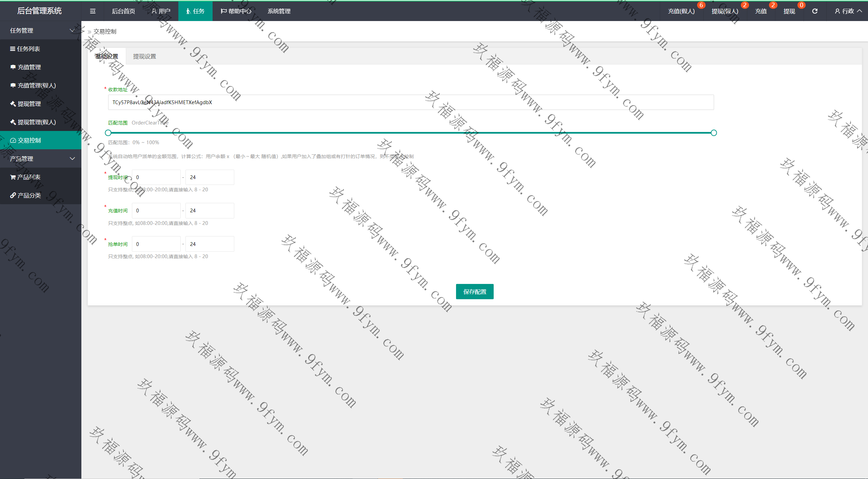868x479 pixels.
Task: Open 任务列表 in the sidebar
Action: click(28, 49)
